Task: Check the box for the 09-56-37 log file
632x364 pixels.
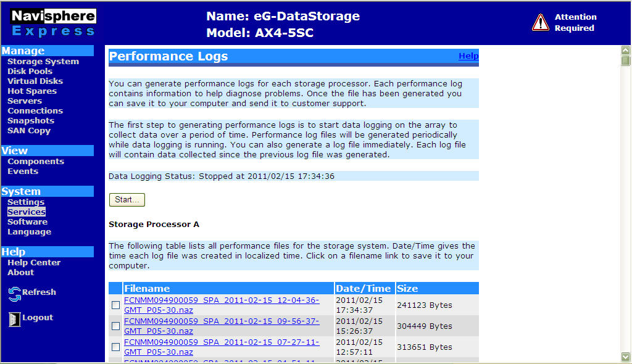Action: pos(115,326)
